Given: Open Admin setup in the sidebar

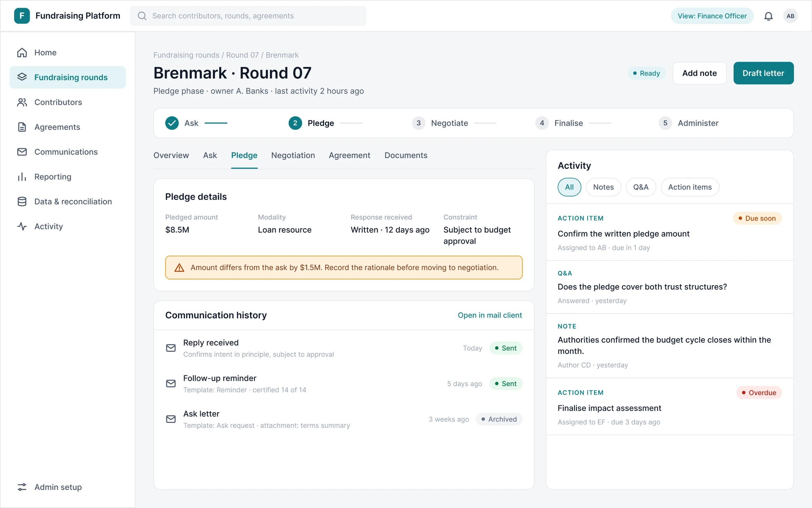Looking at the screenshot, I should (x=68, y=487).
